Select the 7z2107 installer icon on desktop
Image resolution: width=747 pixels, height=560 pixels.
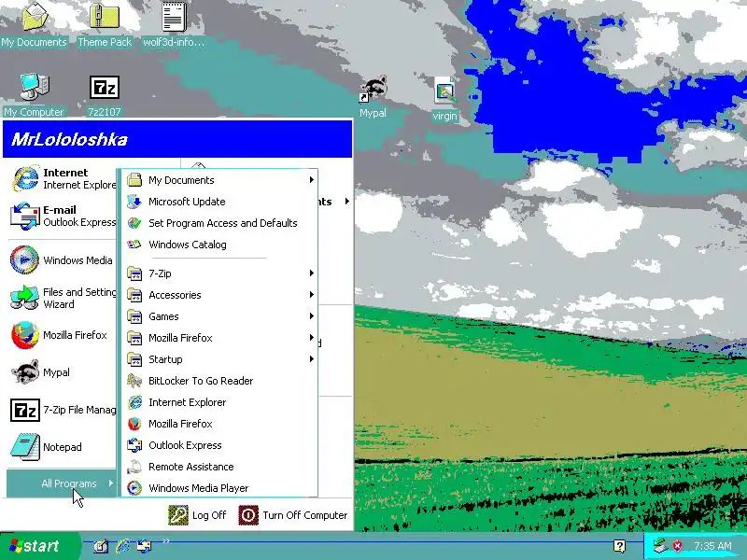(x=105, y=95)
